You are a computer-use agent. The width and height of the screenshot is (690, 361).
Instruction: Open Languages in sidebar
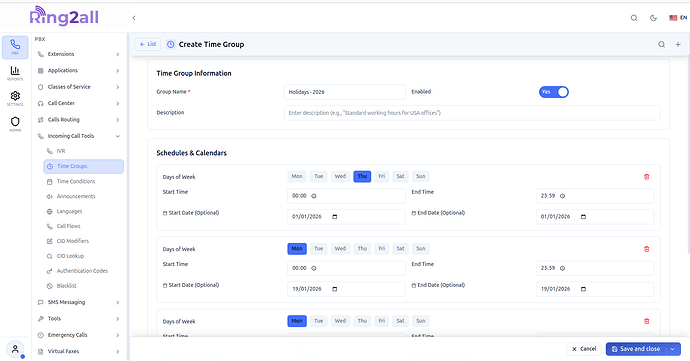coord(83,211)
